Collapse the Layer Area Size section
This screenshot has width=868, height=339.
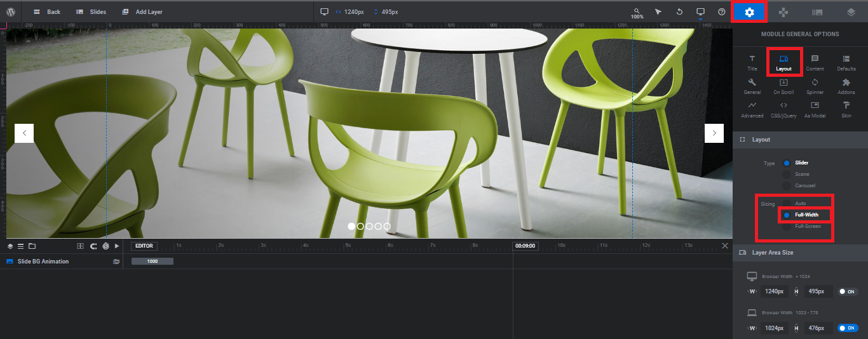coord(800,253)
